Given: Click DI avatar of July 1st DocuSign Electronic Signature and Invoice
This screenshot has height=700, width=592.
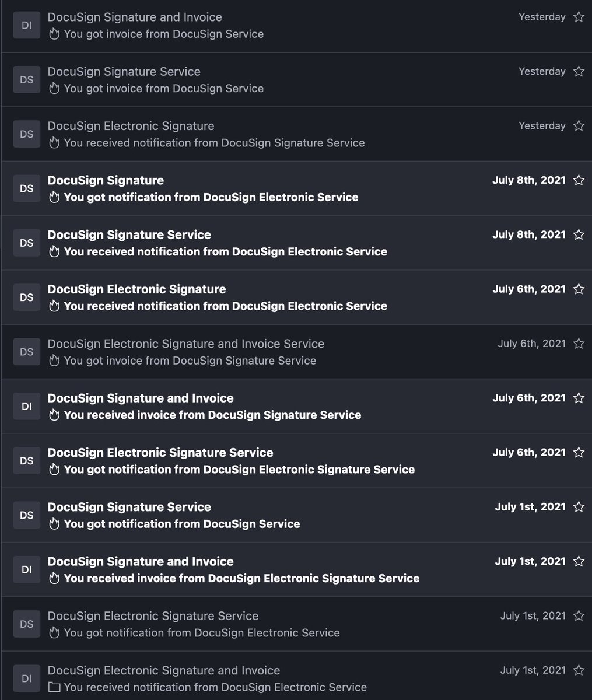Looking at the screenshot, I should (27, 678).
